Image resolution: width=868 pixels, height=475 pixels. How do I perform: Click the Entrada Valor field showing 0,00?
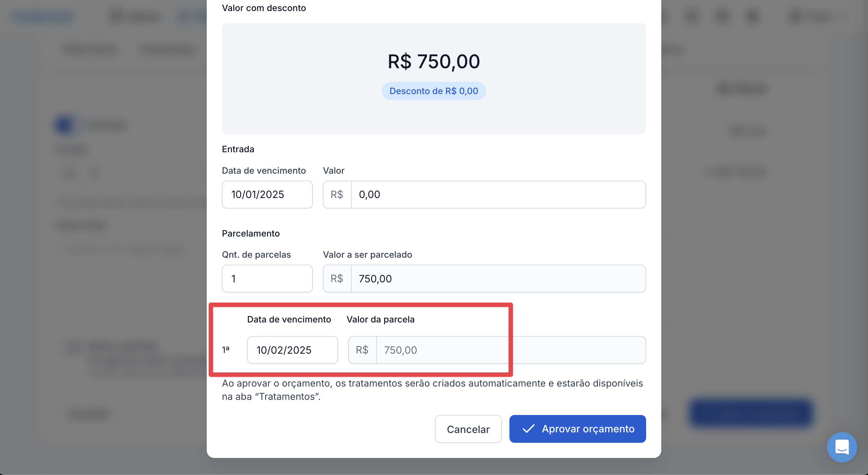coord(498,195)
